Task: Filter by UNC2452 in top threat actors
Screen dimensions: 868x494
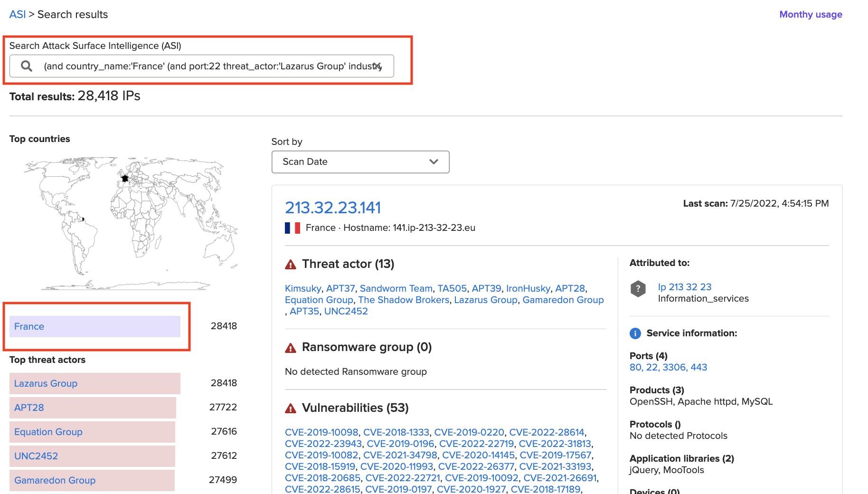Action: point(92,456)
